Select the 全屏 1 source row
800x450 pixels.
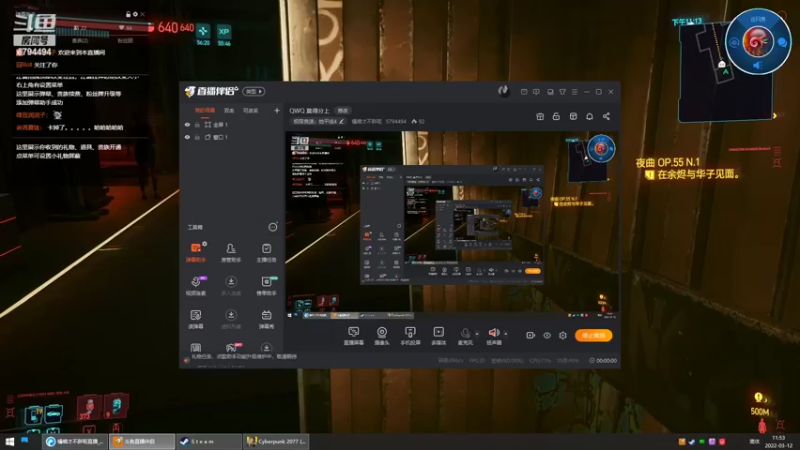[232, 124]
